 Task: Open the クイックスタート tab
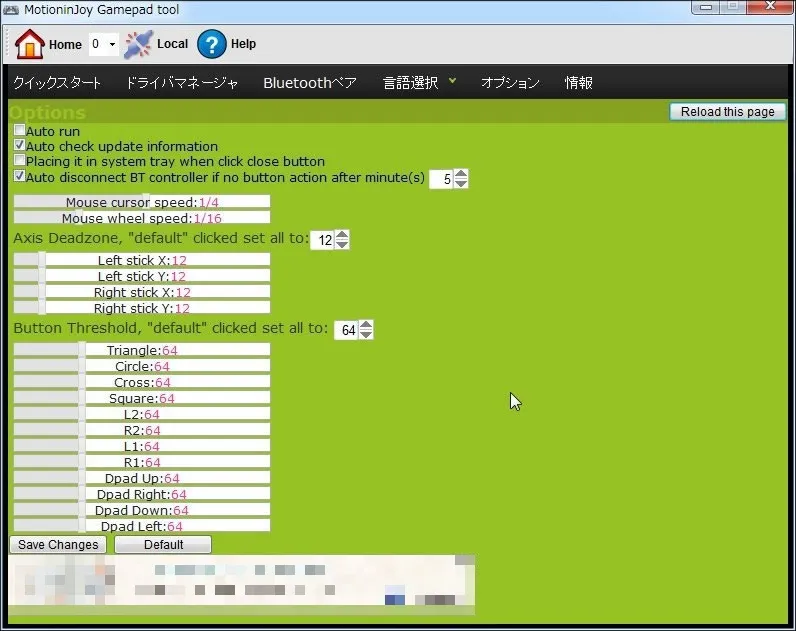[x=57, y=82]
